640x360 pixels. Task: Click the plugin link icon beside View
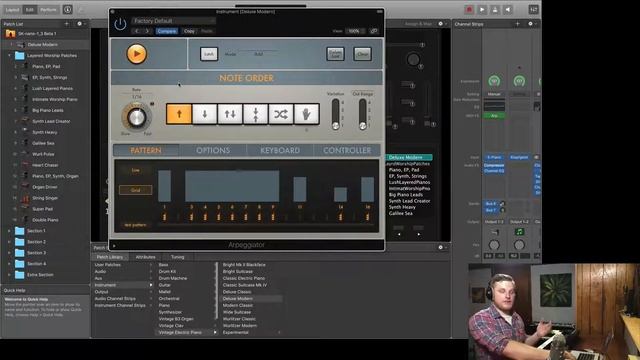click(x=373, y=31)
